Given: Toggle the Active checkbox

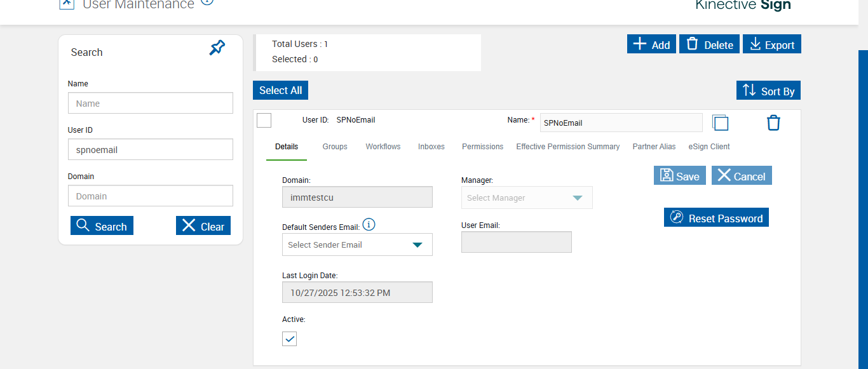Looking at the screenshot, I should [290, 339].
